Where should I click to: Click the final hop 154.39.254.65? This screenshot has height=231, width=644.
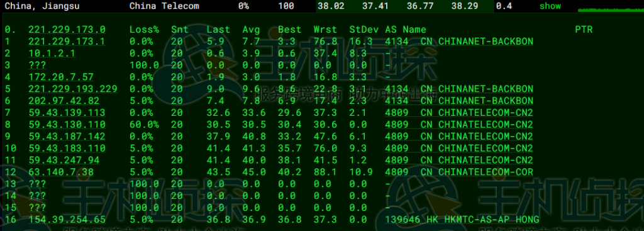click(x=67, y=220)
